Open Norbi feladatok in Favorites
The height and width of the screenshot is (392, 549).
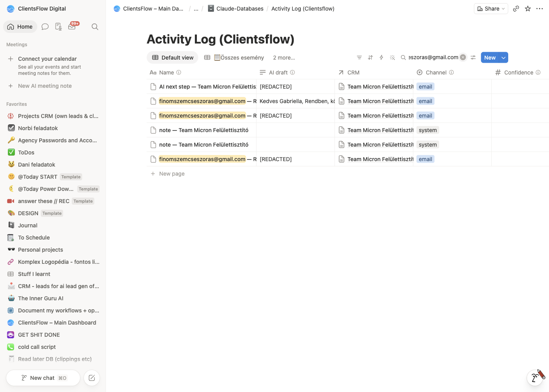coord(53,128)
